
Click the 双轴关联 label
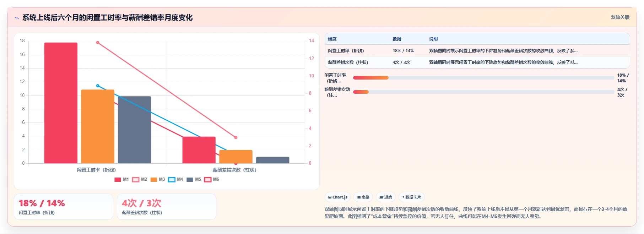pos(620,17)
